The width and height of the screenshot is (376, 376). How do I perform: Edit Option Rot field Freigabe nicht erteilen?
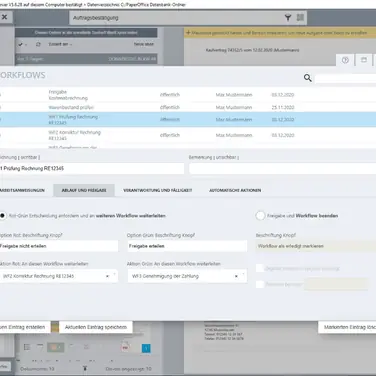[x=59, y=246]
